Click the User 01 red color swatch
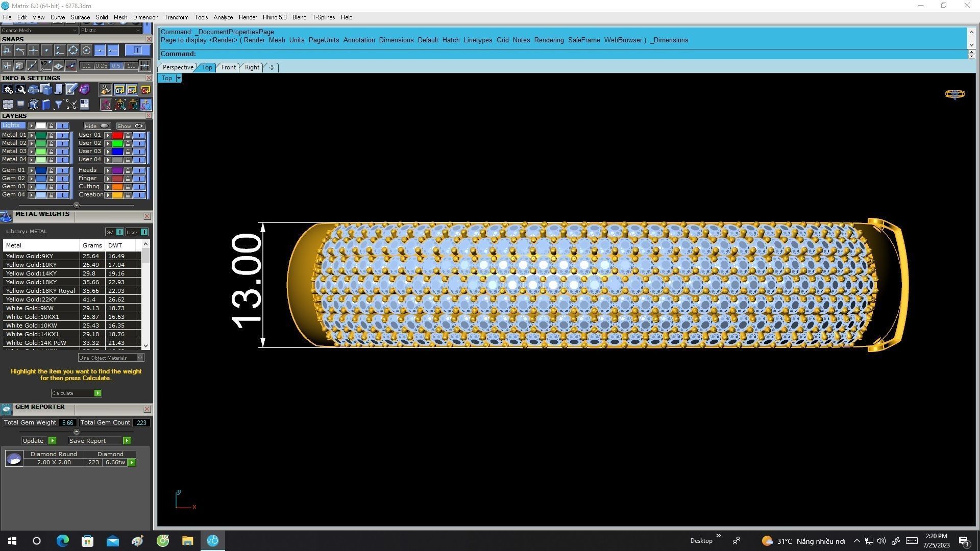Viewport: 980px width, 551px height. pos(117,135)
